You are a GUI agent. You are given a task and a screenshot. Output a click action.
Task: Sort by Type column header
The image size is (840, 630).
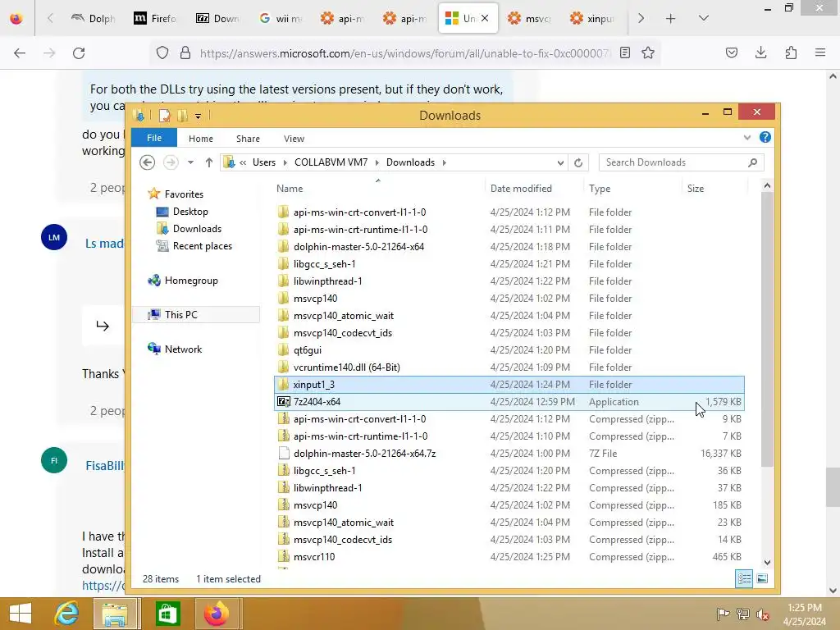coord(634,189)
